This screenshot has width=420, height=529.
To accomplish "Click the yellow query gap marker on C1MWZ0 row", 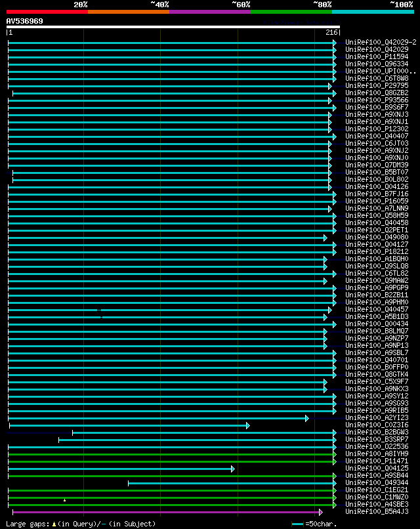I will point(64,500).
